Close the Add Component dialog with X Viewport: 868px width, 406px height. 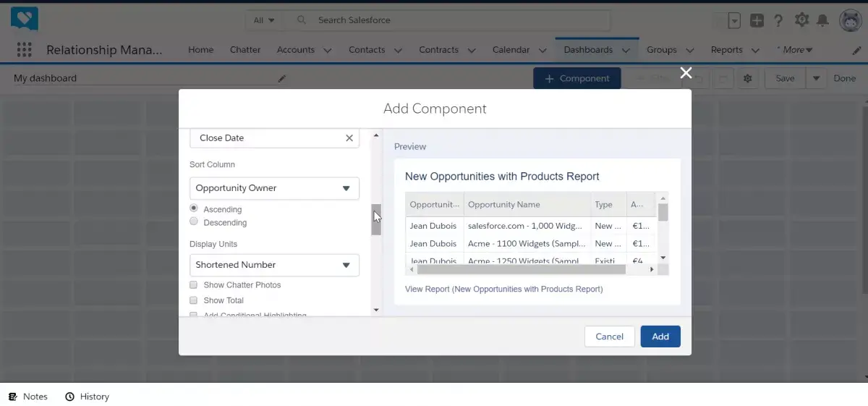[686, 72]
